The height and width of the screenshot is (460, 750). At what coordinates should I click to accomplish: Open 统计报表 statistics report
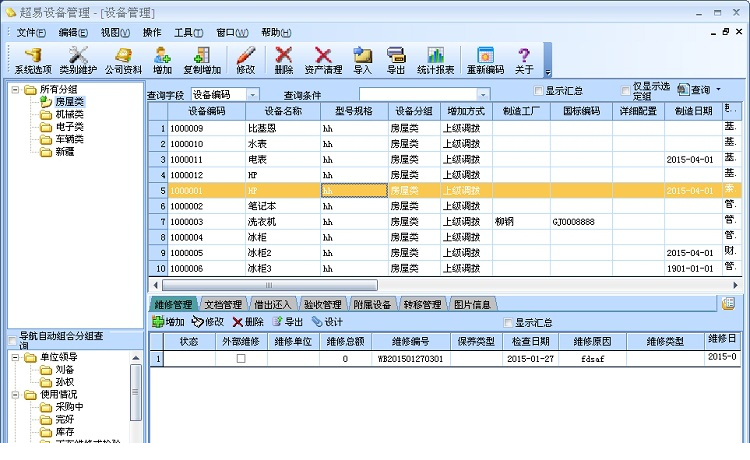click(435, 61)
